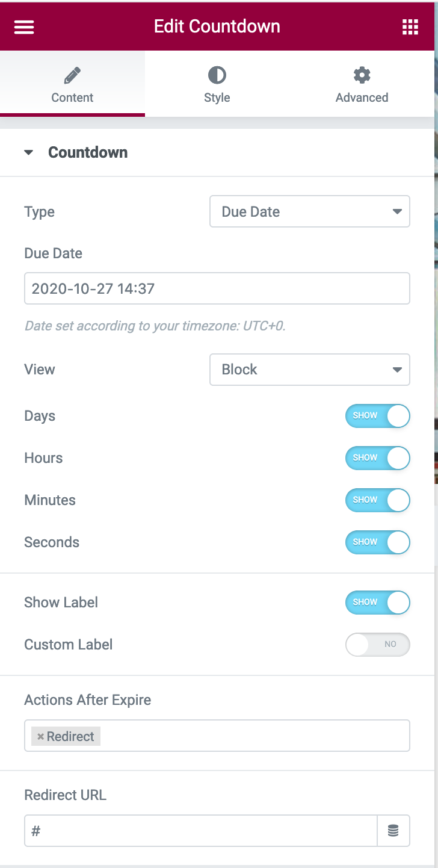Screen dimensions: 438x868
Task: Click the widgets grid icon
Action: point(410,26)
